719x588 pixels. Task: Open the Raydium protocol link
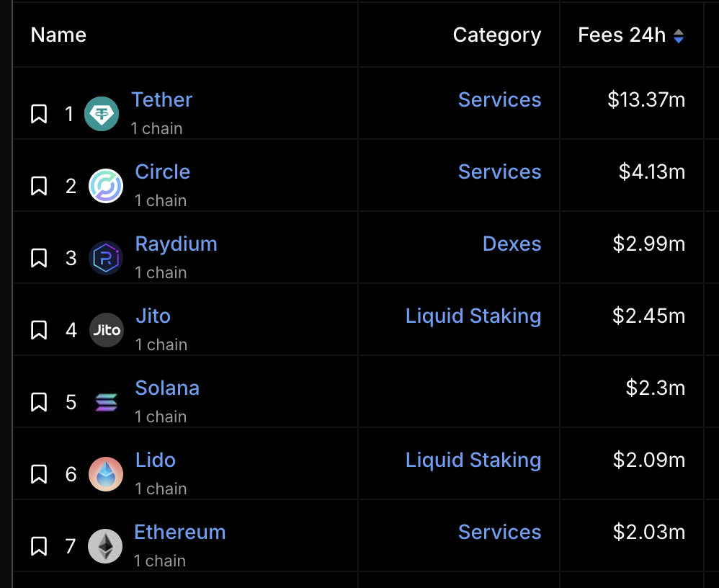click(176, 244)
